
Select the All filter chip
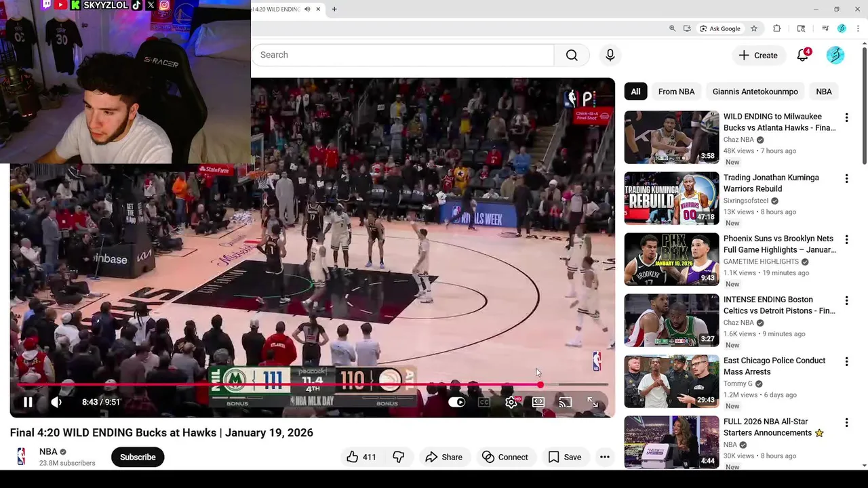(635, 91)
